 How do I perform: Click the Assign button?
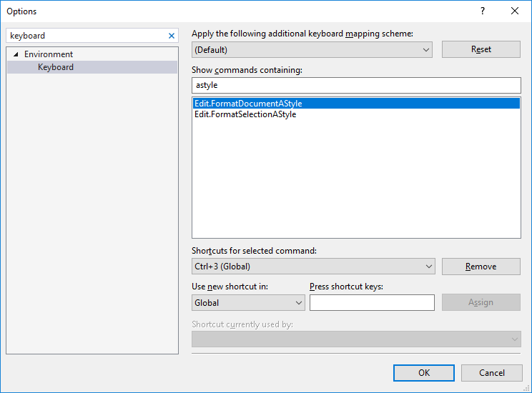pos(481,302)
